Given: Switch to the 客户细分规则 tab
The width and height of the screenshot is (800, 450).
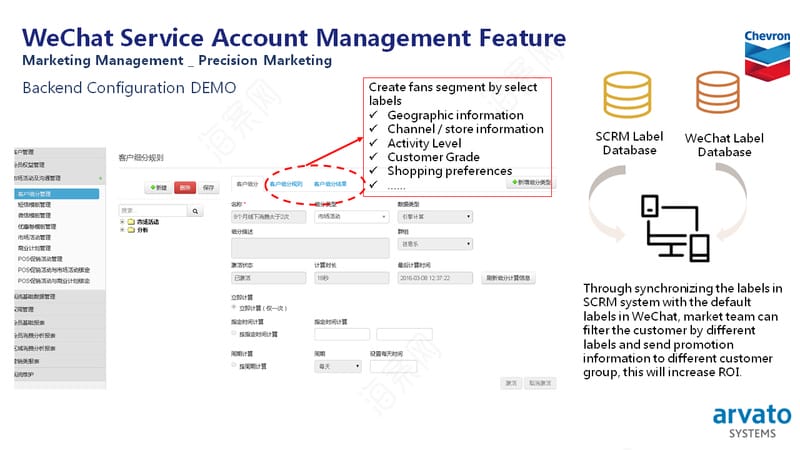Looking at the screenshot, I should (286, 184).
